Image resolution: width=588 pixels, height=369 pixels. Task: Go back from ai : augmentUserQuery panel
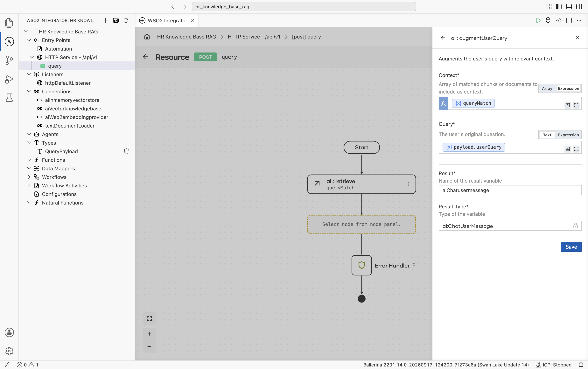coord(443,38)
